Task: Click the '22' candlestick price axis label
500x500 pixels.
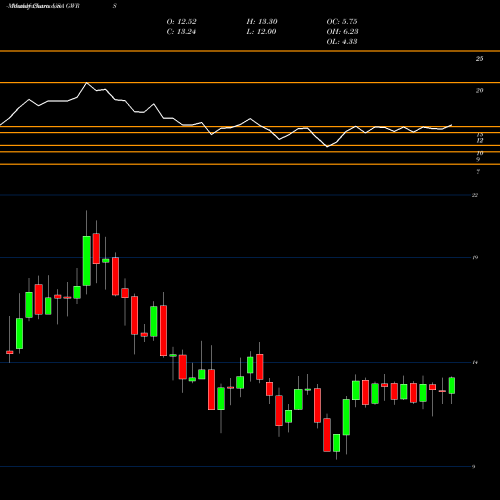Action: point(475,195)
